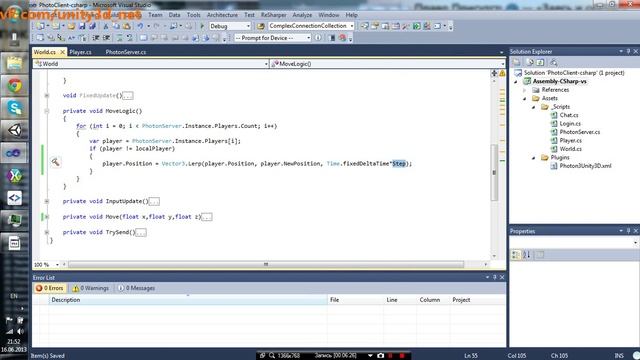The image size is (640, 360).
Task: Click the Properties icon in Solution Explorer toolbar
Action: pos(517,62)
